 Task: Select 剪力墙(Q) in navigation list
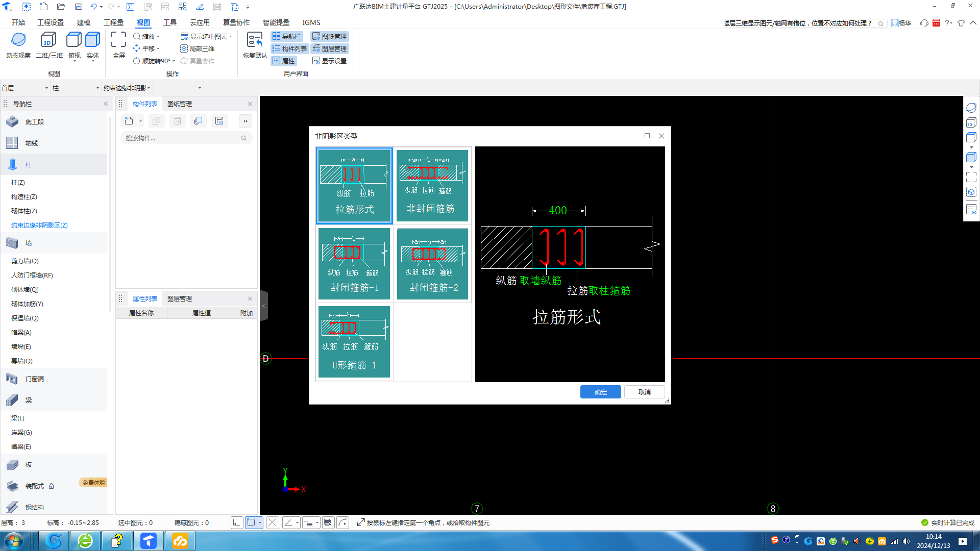click(x=25, y=261)
